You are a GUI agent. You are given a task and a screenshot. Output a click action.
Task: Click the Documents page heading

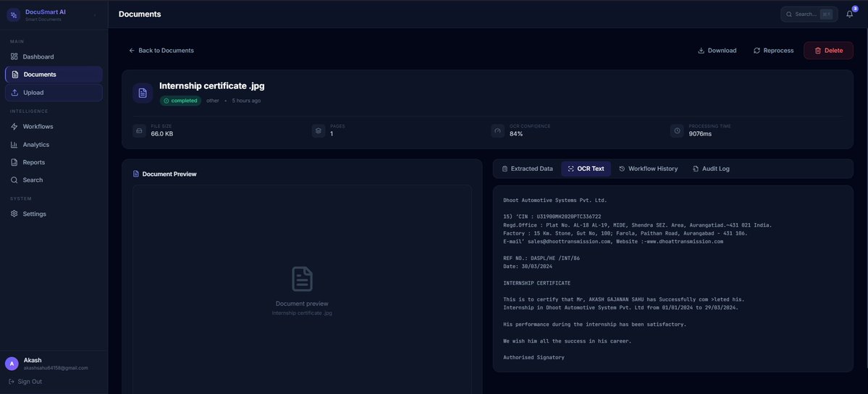[x=140, y=14]
